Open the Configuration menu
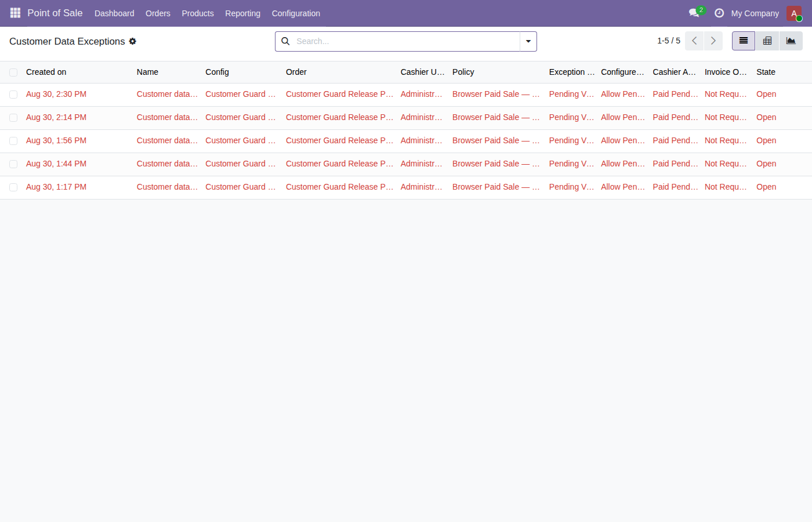 click(296, 13)
